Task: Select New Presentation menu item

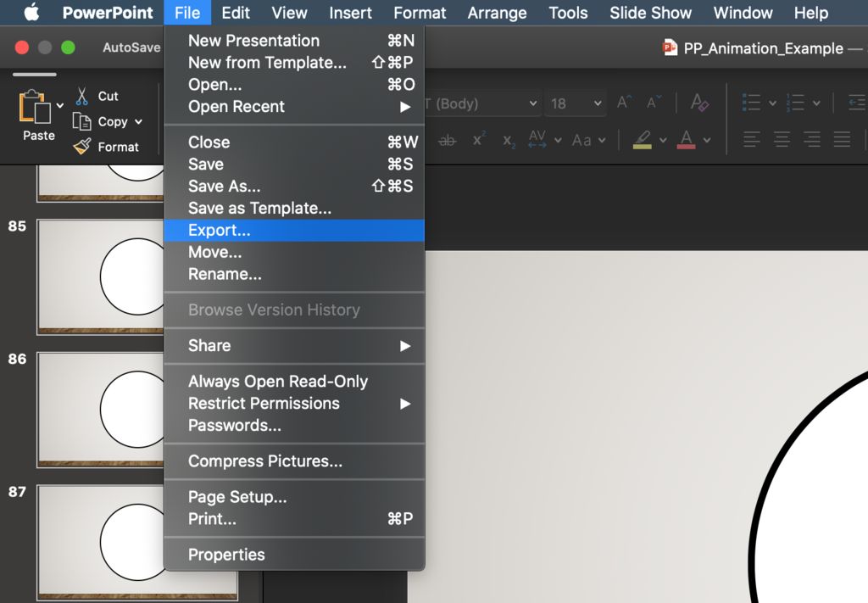Action: coord(294,41)
